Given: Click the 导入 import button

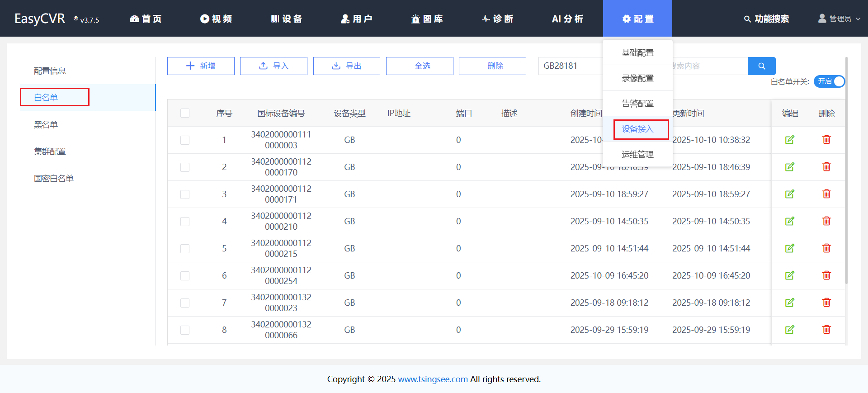Looking at the screenshot, I should click(x=274, y=66).
